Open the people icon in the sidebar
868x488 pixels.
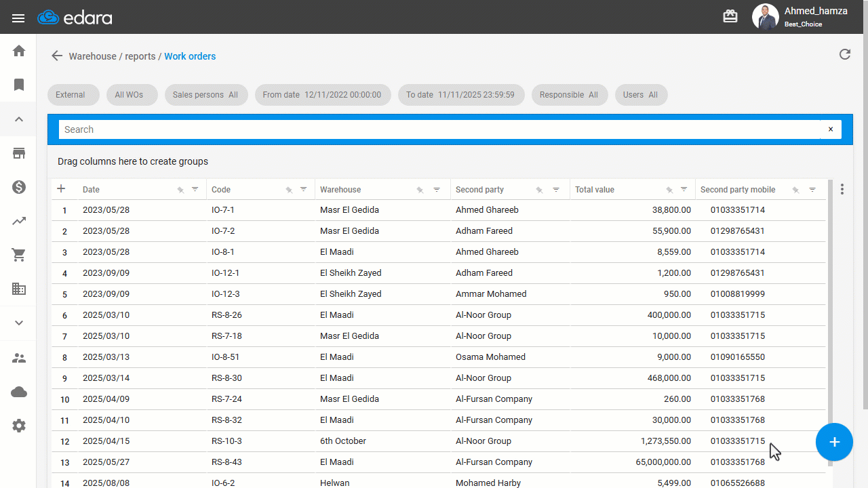pyautogui.click(x=19, y=358)
